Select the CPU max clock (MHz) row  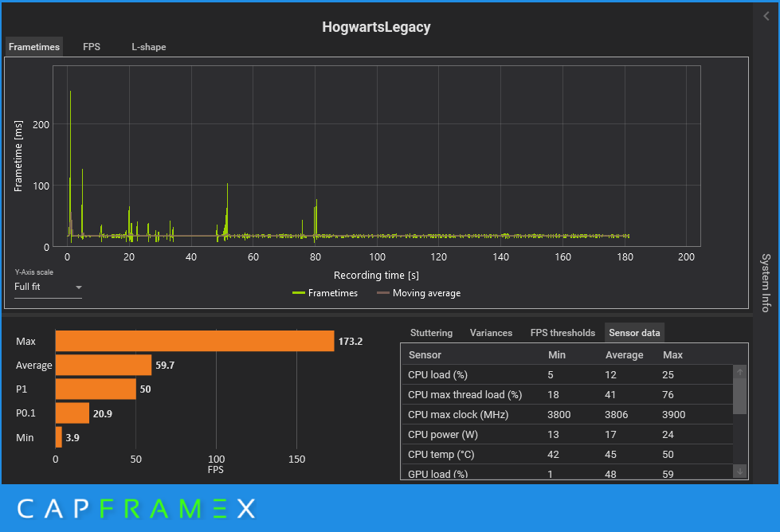(x=567, y=415)
